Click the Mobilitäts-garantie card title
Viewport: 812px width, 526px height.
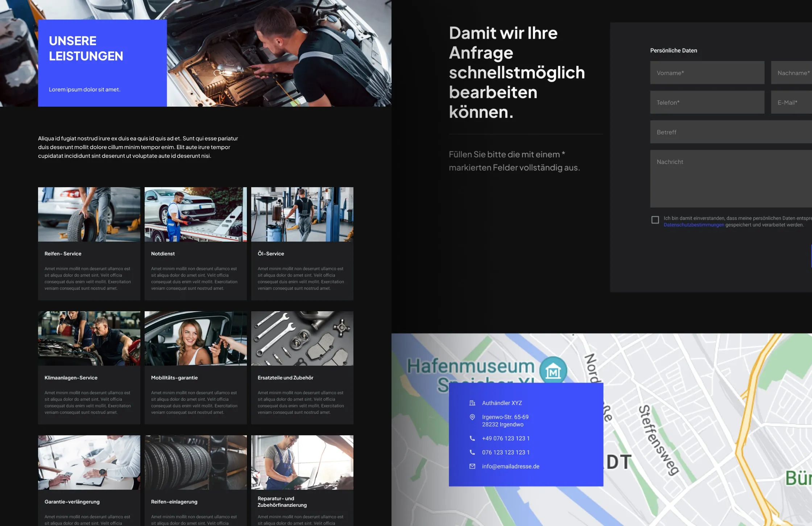click(174, 378)
